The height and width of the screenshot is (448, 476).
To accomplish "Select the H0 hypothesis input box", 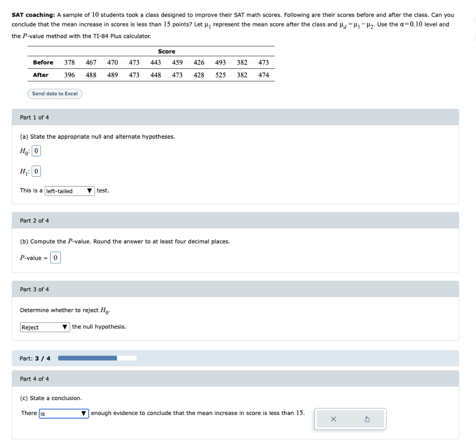I will 36,150.
